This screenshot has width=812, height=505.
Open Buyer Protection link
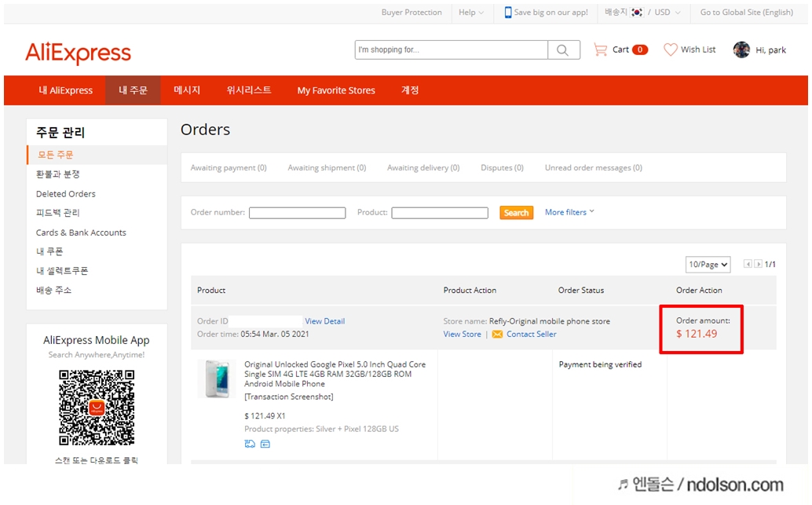tap(411, 12)
